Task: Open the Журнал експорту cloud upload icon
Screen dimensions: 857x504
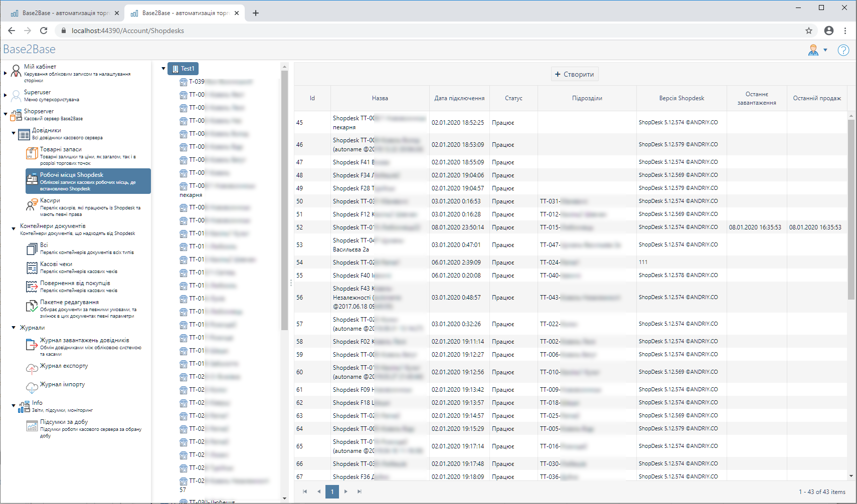Action: coord(32,369)
